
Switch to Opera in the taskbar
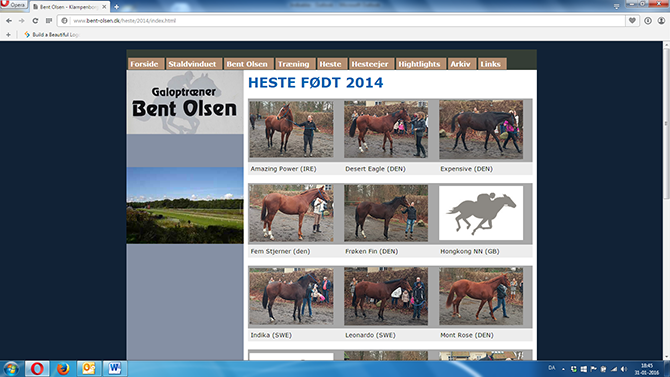37,368
